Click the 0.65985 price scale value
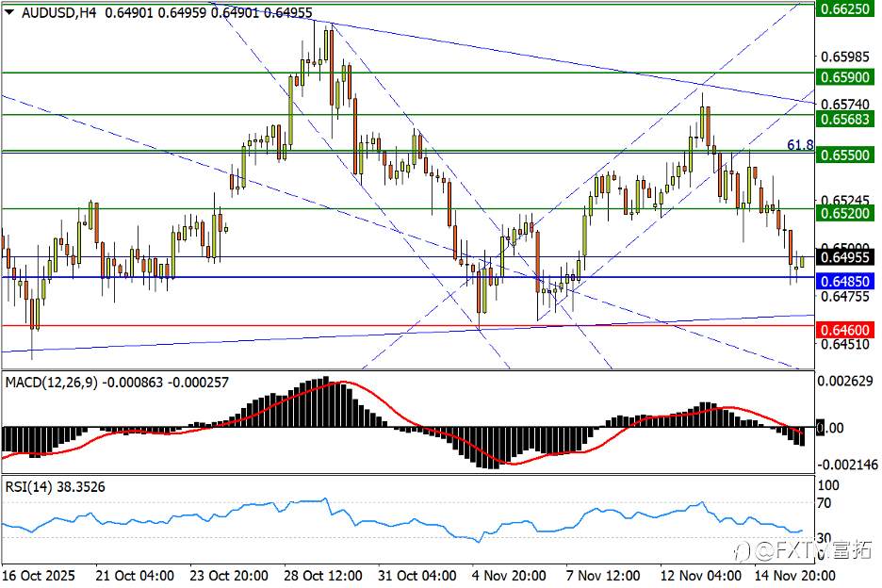The width and height of the screenshot is (882, 588). coord(845,57)
